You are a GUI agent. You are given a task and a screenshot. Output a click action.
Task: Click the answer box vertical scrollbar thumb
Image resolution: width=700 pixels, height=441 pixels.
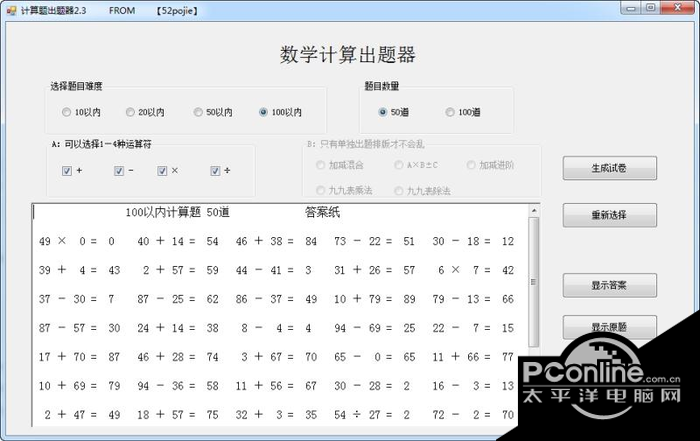click(x=534, y=282)
